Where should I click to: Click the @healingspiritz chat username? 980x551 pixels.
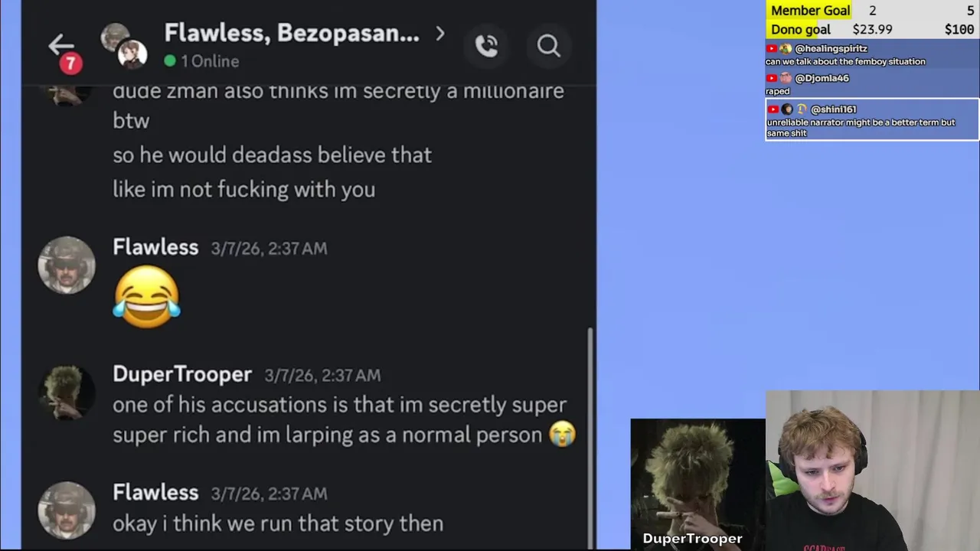831,48
